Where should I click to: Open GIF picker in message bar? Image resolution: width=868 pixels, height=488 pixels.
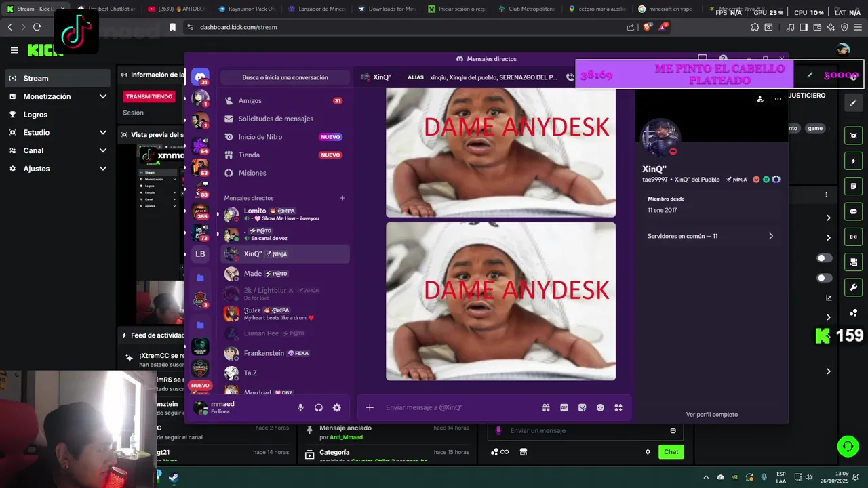564,407
